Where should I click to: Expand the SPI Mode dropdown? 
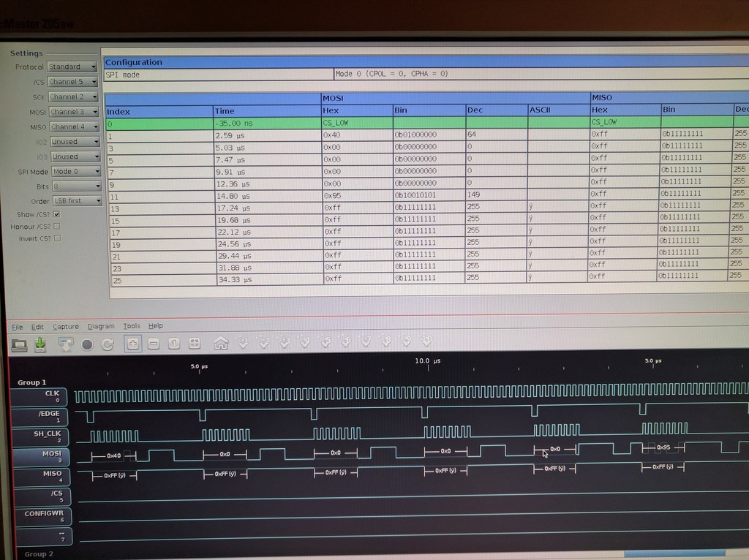[x=75, y=171]
